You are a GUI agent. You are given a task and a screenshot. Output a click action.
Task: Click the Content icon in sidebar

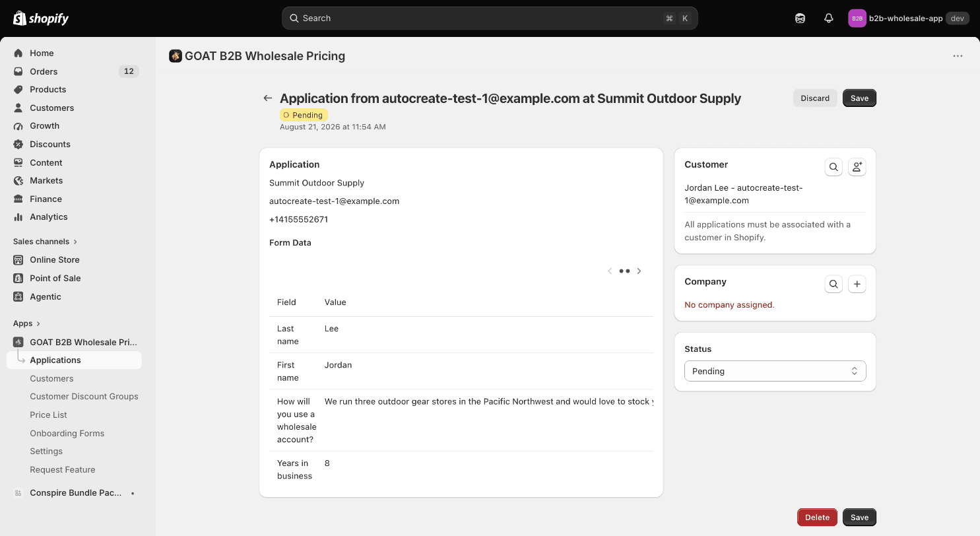pos(18,162)
